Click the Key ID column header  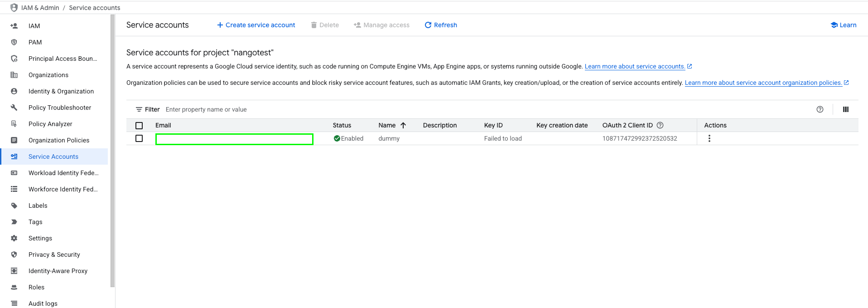[x=493, y=125]
